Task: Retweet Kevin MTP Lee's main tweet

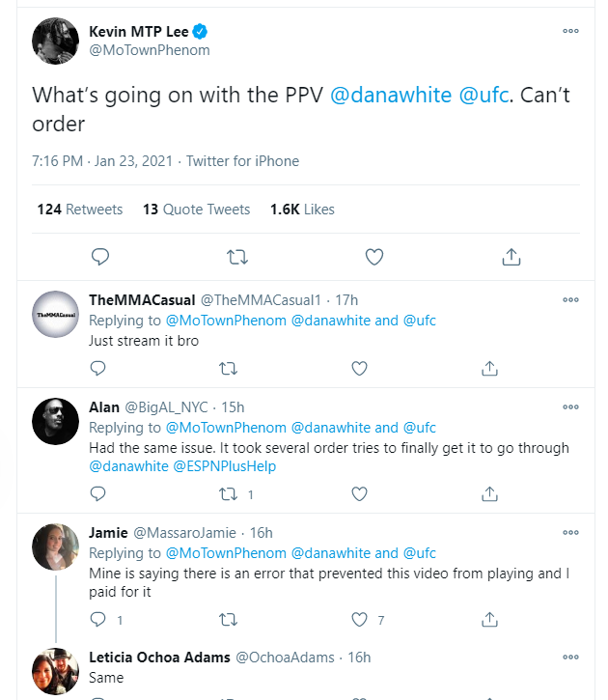Action: coord(236,256)
